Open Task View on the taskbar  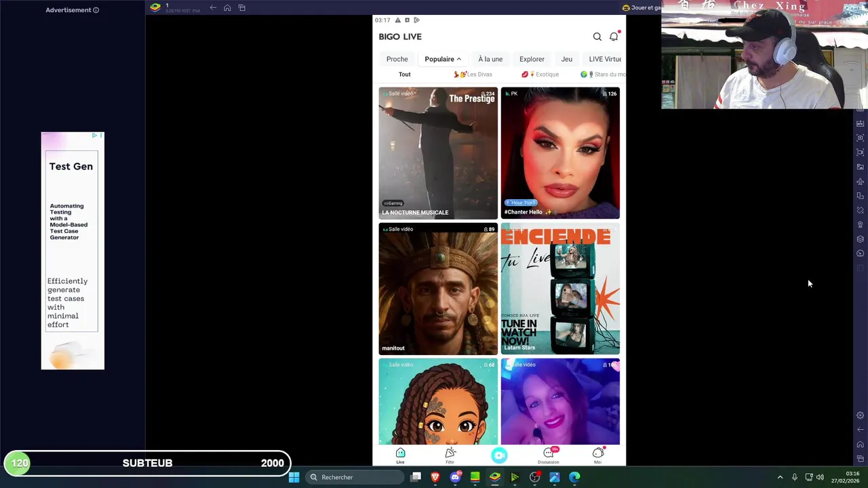(416, 477)
